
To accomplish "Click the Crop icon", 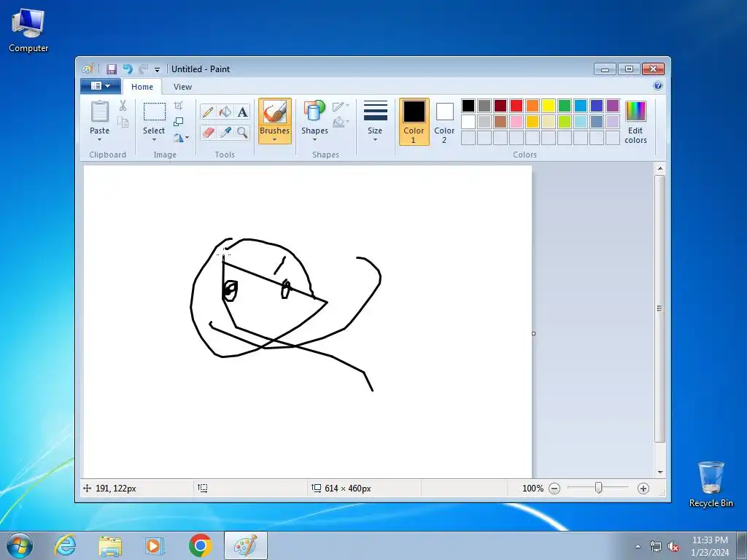I will click(178, 105).
